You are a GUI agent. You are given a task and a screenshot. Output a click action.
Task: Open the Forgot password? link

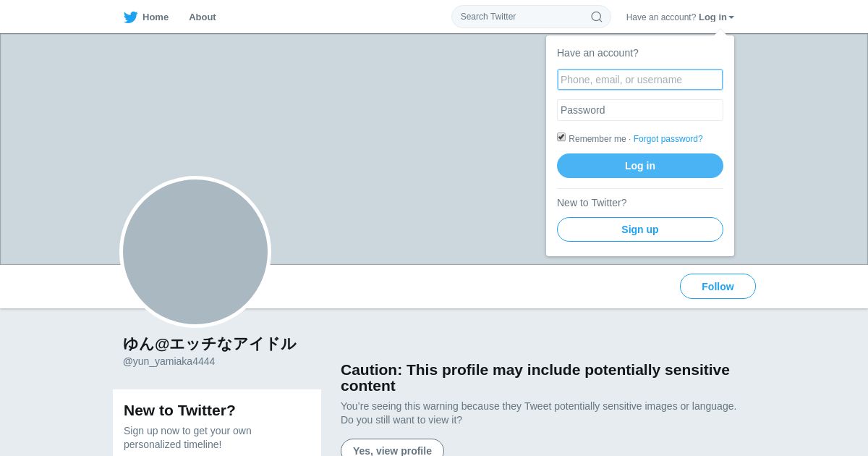point(668,139)
